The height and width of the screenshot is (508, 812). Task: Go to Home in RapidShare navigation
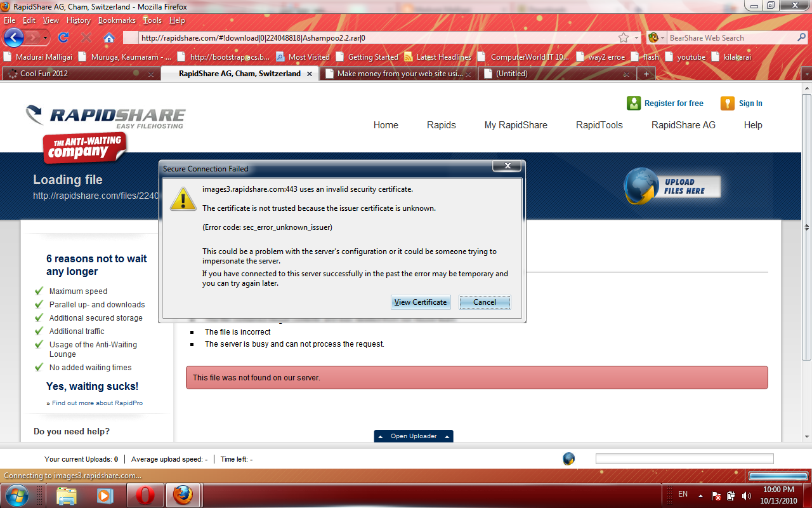coord(386,125)
